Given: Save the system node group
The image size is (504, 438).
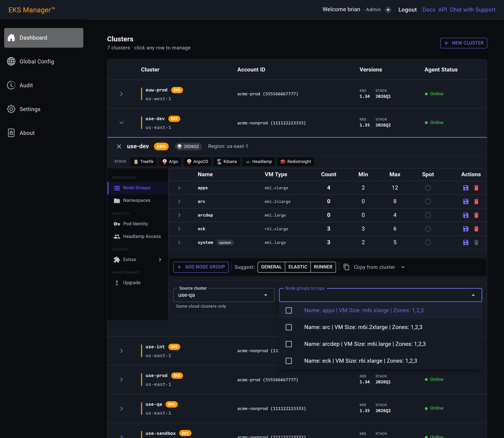Looking at the screenshot, I should pos(466,242).
